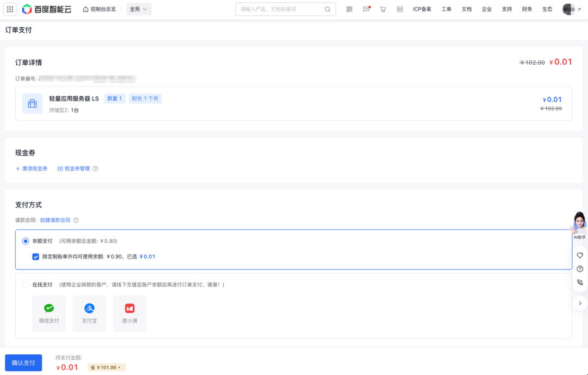
Task: Open the 文档 menu item
Action: tap(467, 9)
